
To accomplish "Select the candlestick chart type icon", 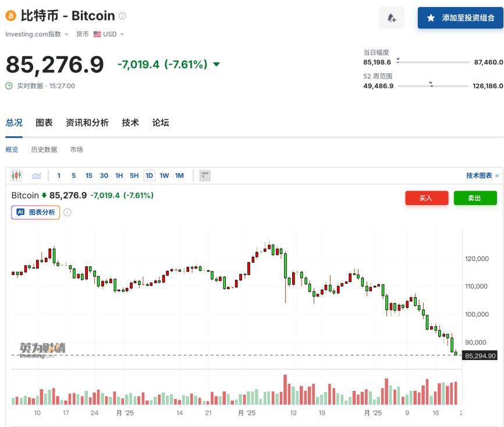I will pyautogui.click(x=16, y=175).
